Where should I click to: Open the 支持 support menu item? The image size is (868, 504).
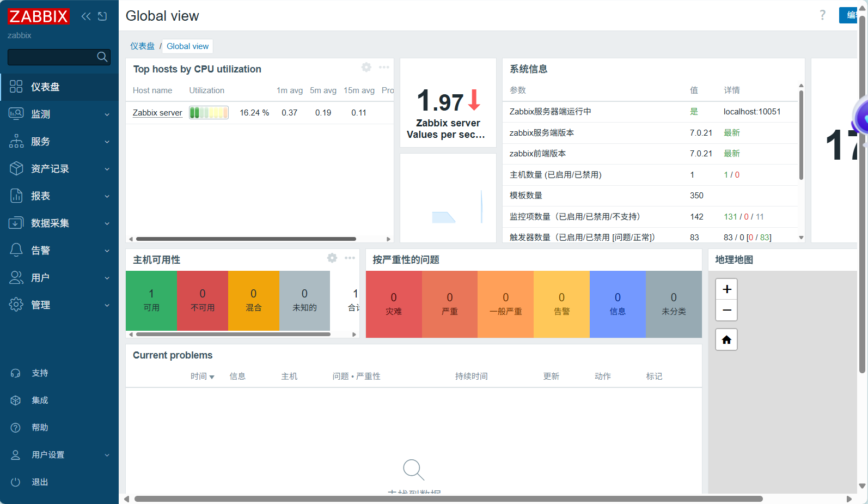[x=59, y=373]
